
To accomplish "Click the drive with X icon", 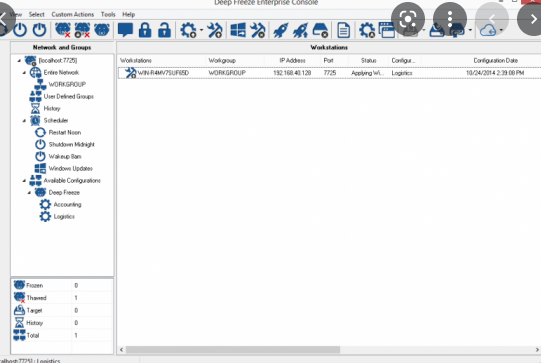I will point(320,30).
